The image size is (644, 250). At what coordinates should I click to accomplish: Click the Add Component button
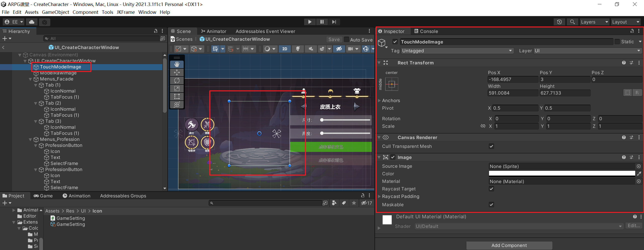pos(509,245)
